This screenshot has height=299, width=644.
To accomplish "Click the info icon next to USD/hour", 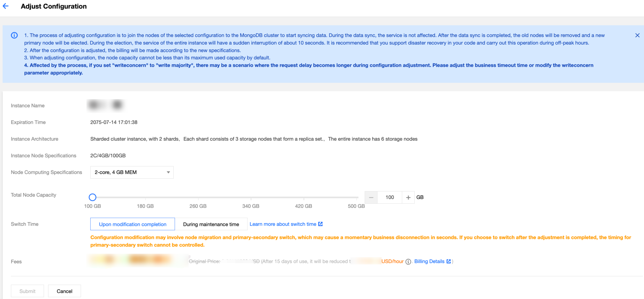I will coord(408,261).
